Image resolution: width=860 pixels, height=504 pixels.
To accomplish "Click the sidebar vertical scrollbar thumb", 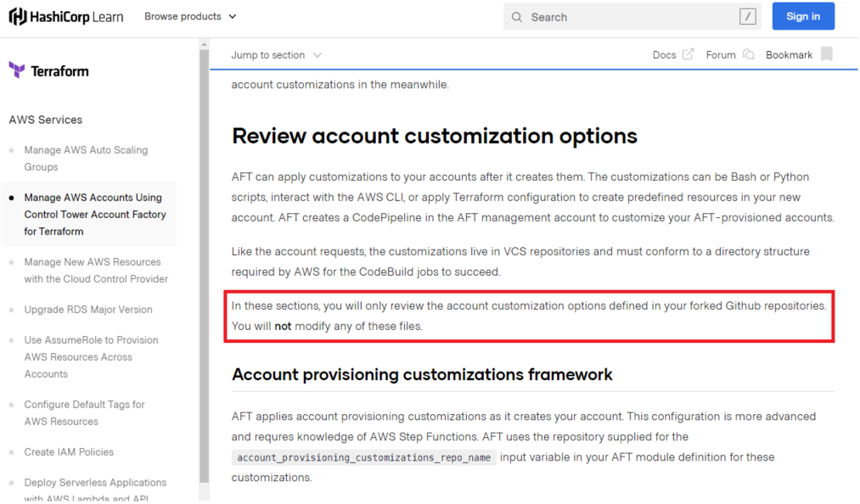I will (204, 266).
